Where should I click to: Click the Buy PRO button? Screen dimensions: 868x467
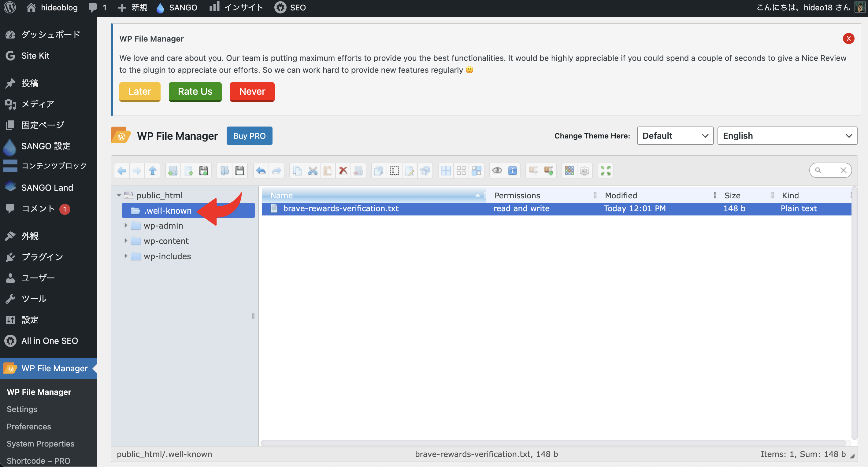pyautogui.click(x=249, y=136)
